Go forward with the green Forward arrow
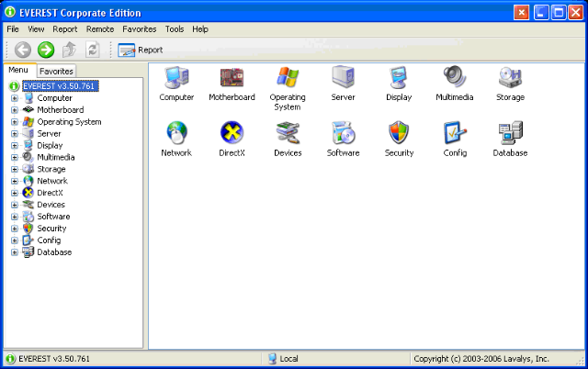The height and width of the screenshot is (369, 588). [46, 50]
